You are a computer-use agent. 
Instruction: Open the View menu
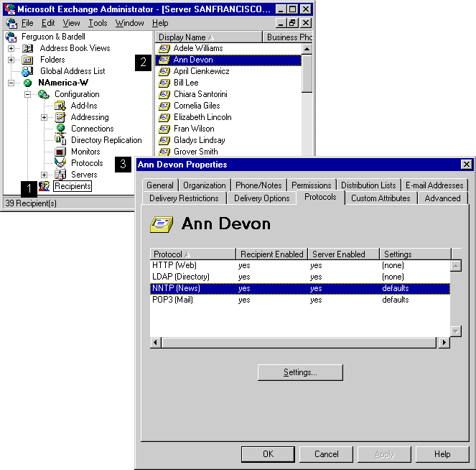click(x=71, y=23)
